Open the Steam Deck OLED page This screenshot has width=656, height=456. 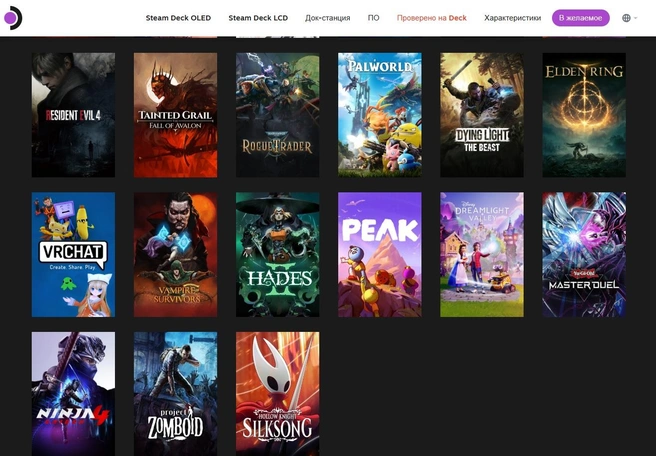click(178, 18)
